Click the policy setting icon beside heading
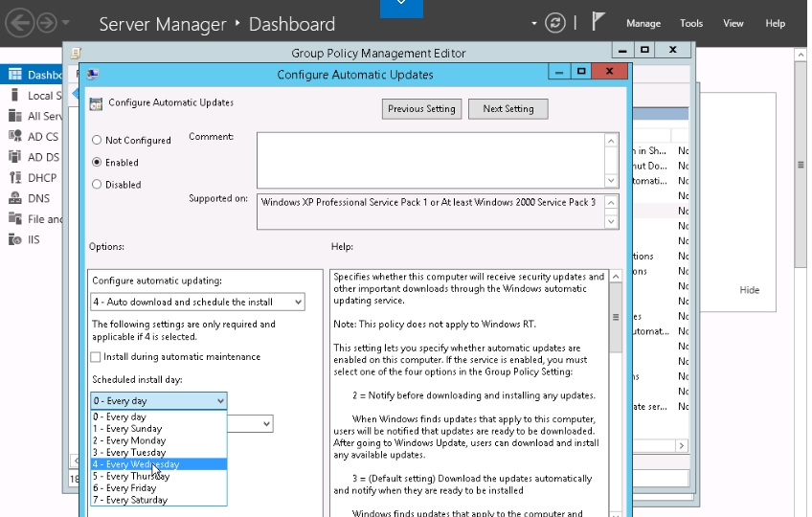 (x=96, y=103)
